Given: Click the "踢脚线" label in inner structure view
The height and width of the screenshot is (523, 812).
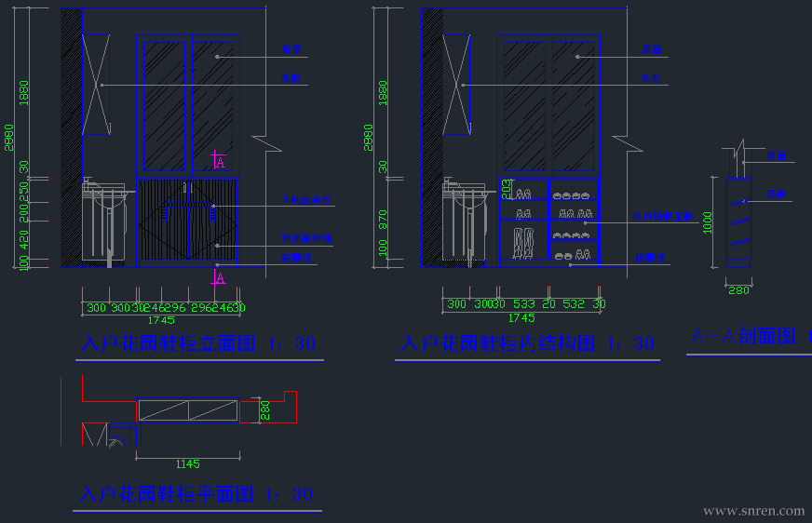Looking at the screenshot, I should pyautogui.click(x=650, y=258).
